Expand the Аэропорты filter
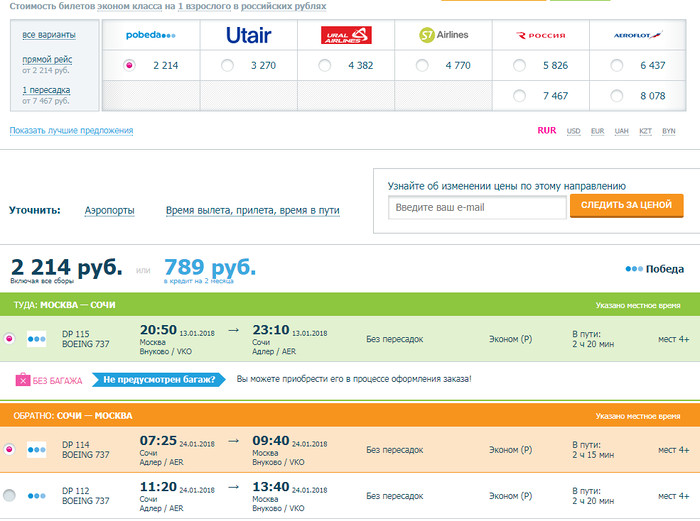The image size is (700, 521). (x=109, y=210)
